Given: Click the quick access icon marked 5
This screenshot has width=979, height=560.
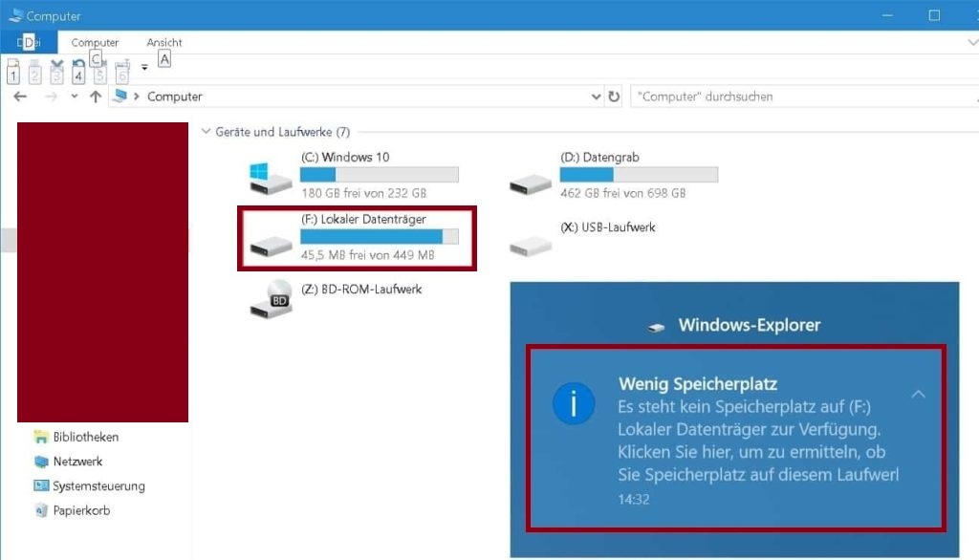Looking at the screenshot, I should click(99, 71).
